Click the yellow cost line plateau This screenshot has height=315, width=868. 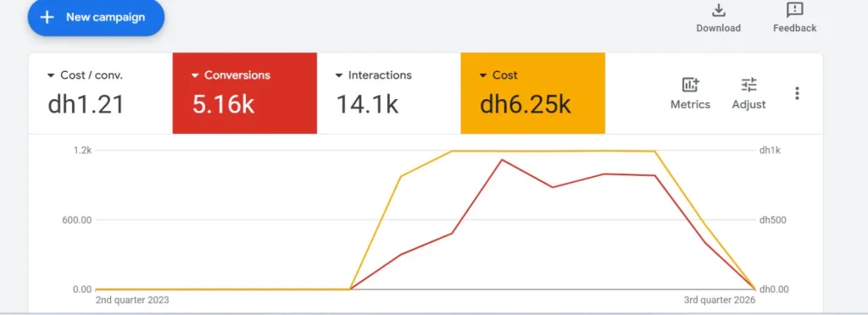(554, 151)
